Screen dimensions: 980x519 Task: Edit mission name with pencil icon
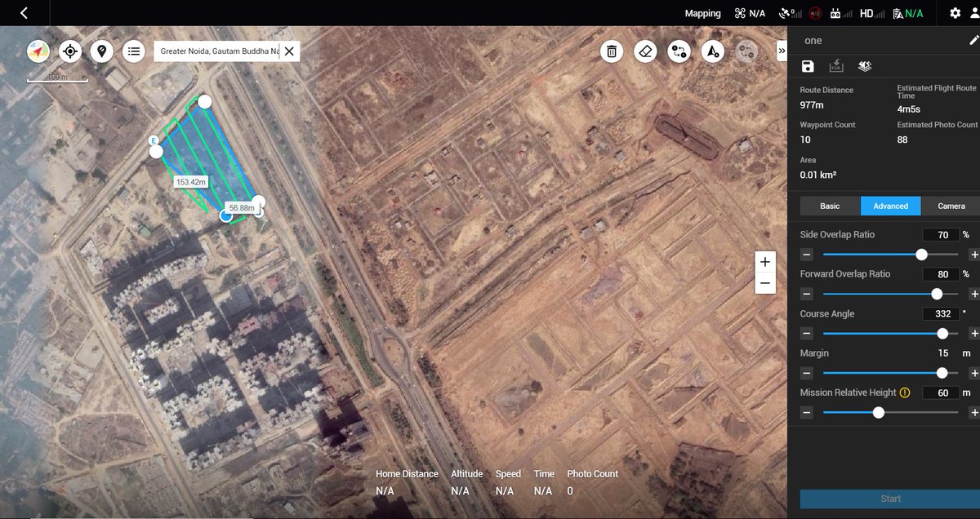973,40
